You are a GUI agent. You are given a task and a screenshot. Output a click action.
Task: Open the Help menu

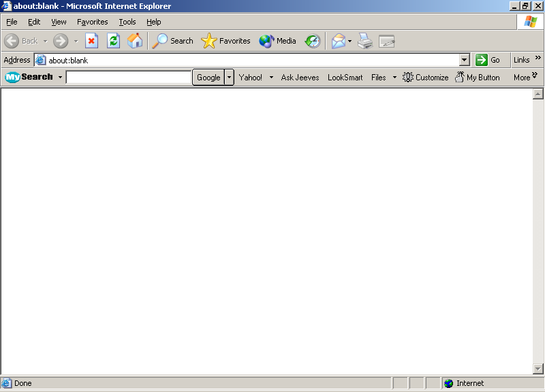pos(154,22)
